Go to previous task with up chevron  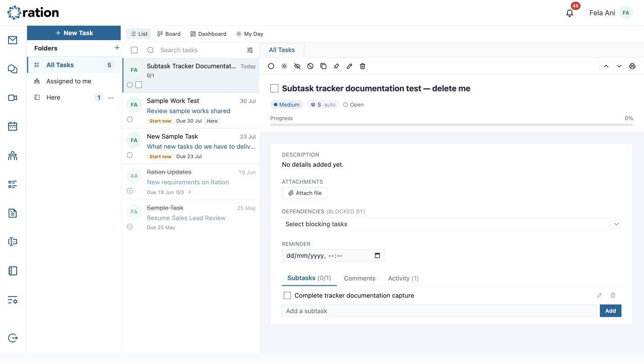coord(606,66)
